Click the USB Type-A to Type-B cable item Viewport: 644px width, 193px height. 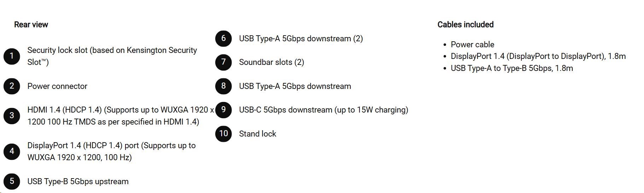tap(511, 68)
